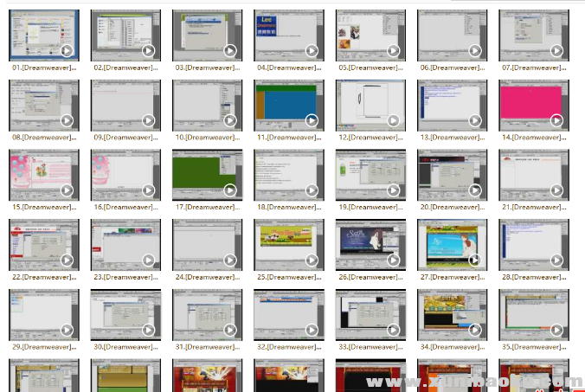585x392 pixels.
Task: Click the 30.[Dreamweaver] file name label
Action: coord(125,347)
